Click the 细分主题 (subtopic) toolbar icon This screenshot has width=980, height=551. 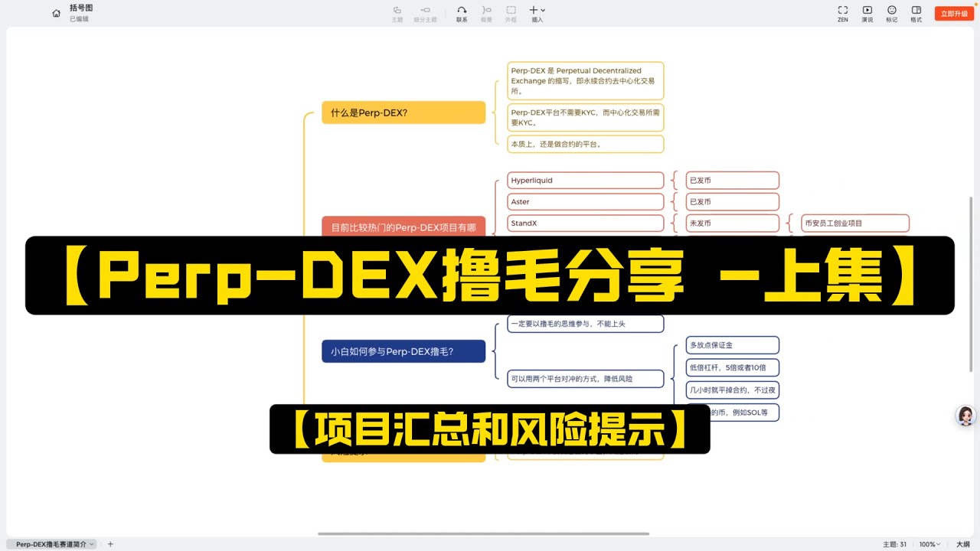pyautogui.click(x=425, y=13)
